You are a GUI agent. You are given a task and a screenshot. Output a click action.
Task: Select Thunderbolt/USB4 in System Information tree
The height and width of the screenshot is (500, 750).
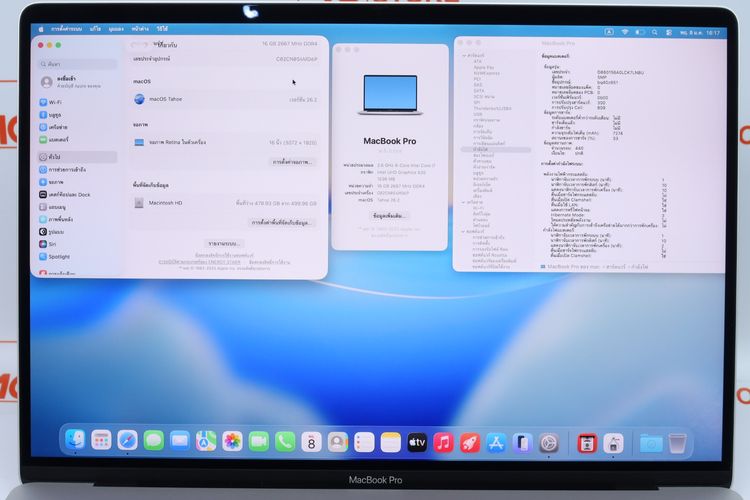coord(492,108)
